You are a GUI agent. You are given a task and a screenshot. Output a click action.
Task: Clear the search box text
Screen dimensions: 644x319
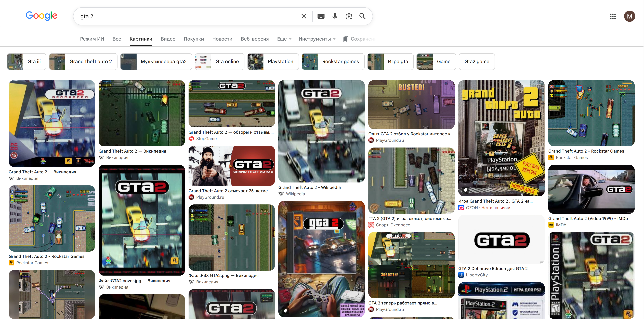(304, 16)
